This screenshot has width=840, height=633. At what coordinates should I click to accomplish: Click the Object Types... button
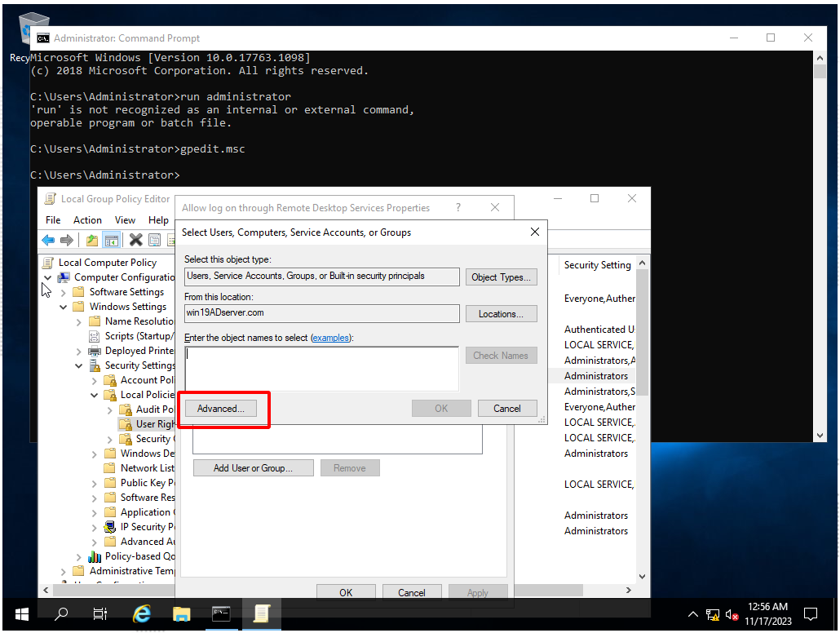coord(501,277)
